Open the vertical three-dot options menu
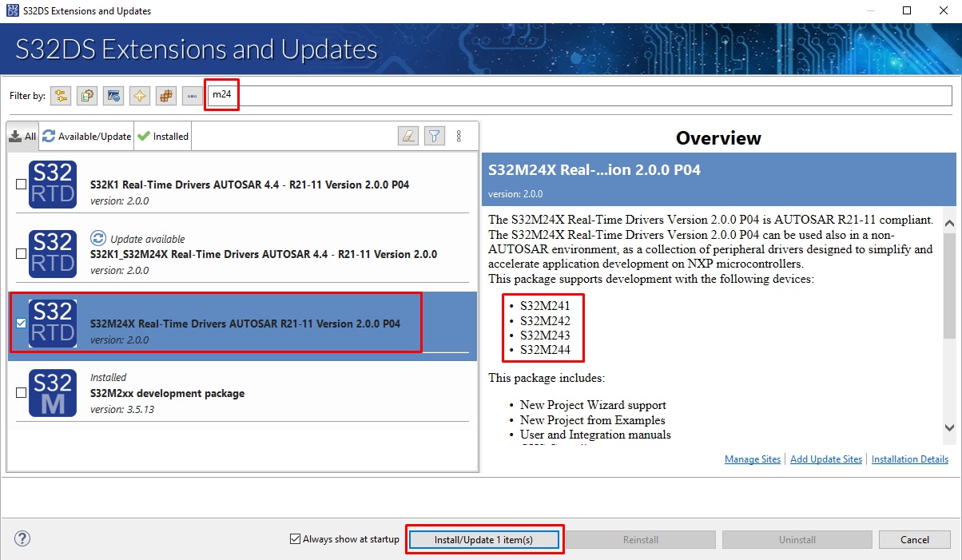The width and height of the screenshot is (962, 560). (459, 136)
